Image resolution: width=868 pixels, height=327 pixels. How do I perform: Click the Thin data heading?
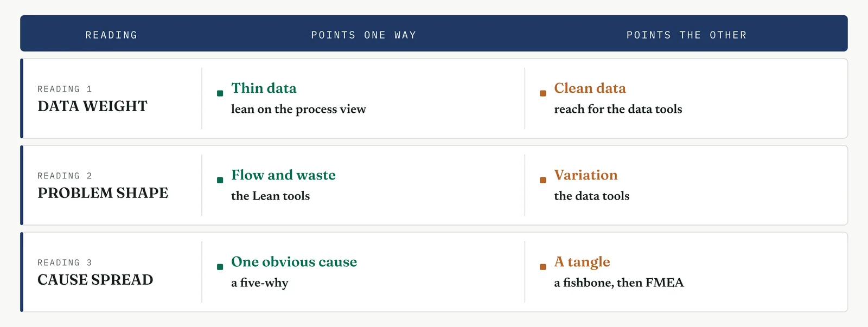point(264,88)
